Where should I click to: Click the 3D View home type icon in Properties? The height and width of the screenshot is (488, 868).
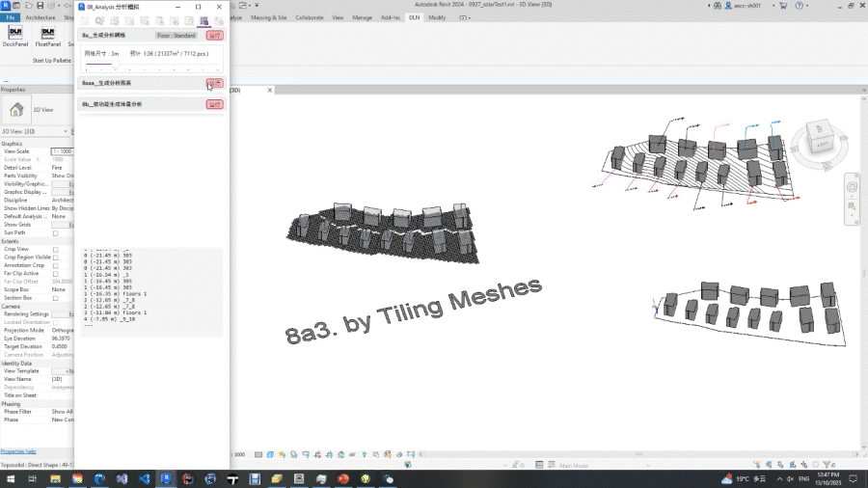[x=16, y=110]
